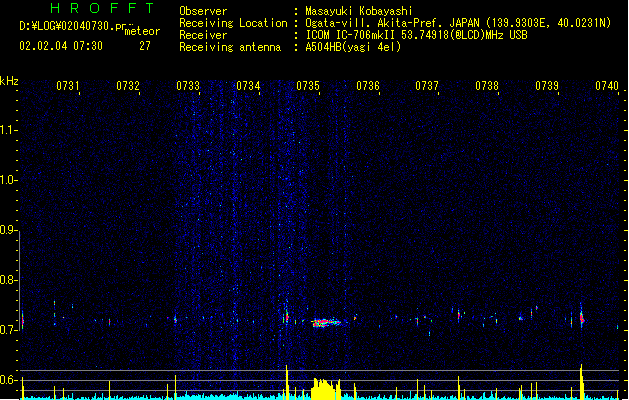Click the 'Observer' field label
The height and width of the screenshot is (400, 629).
pyautogui.click(x=203, y=11)
